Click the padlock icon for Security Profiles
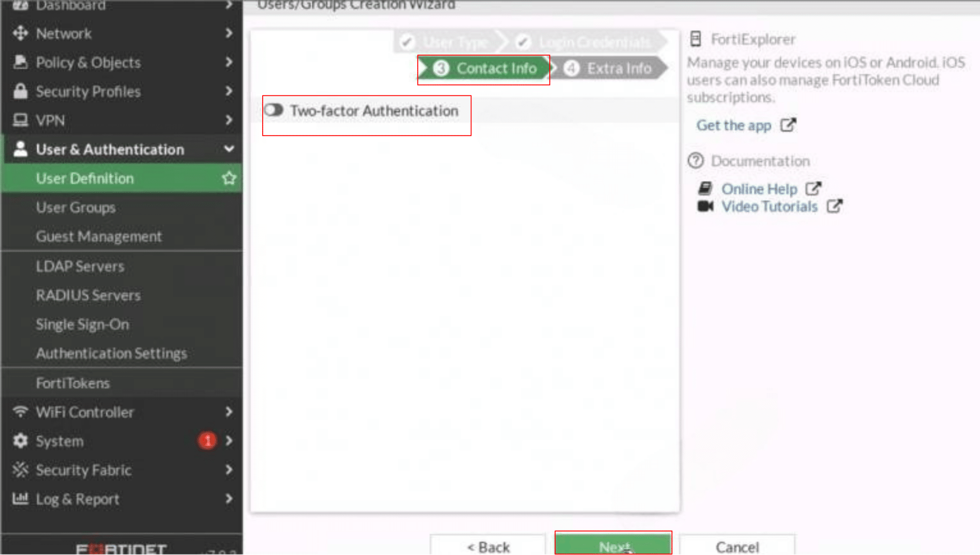 coord(20,91)
